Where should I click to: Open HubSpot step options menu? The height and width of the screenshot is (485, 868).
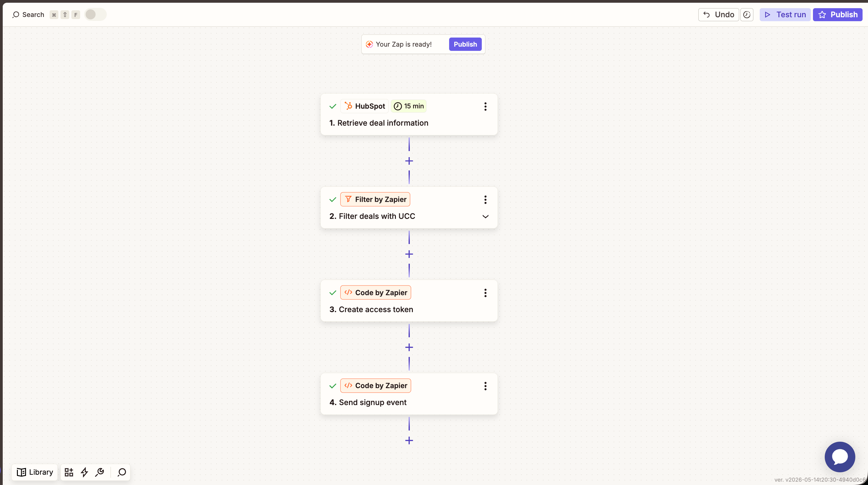click(485, 107)
